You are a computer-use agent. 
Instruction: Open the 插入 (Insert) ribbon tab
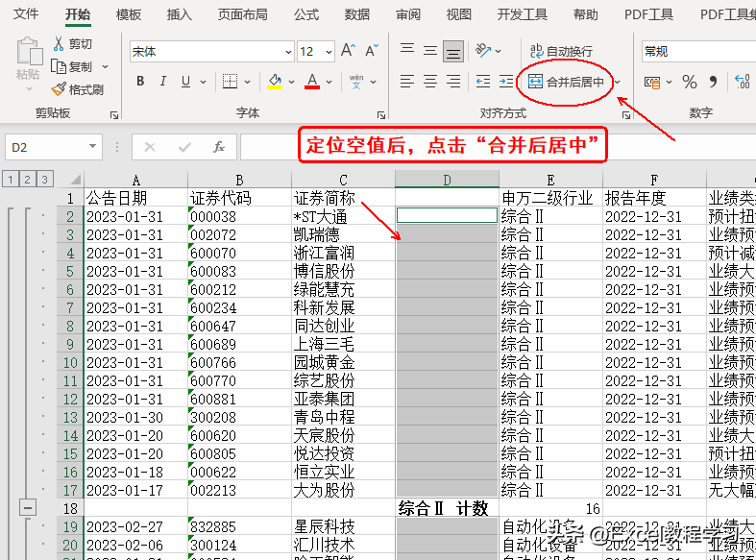(x=179, y=14)
